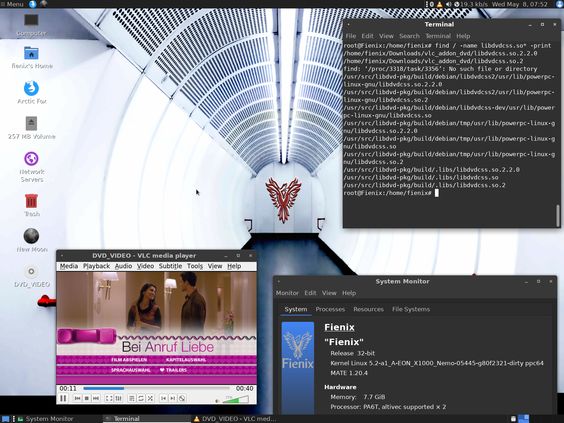The width and height of the screenshot is (564, 423).
Task: Open the Terminal menu in Terminal window
Action: [x=438, y=36]
